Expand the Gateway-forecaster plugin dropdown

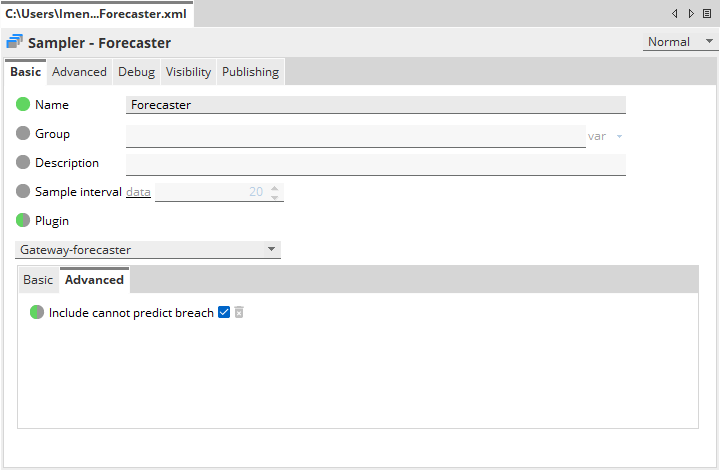pos(272,249)
